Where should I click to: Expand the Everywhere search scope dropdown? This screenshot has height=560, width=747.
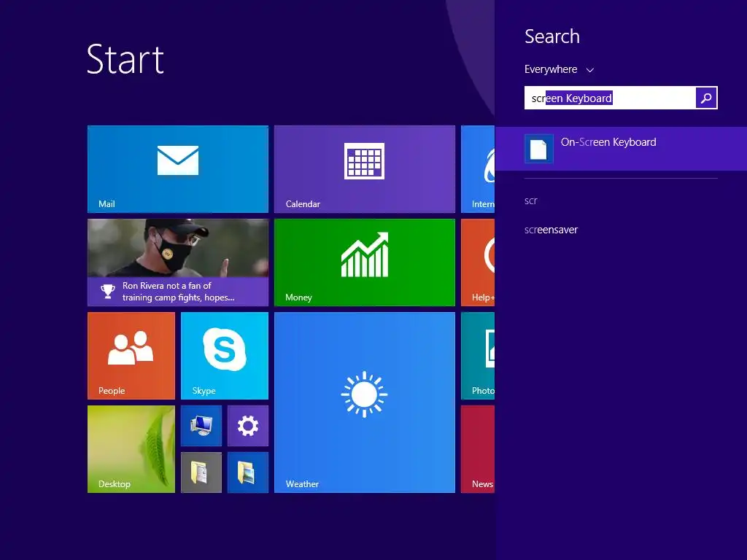(559, 69)
